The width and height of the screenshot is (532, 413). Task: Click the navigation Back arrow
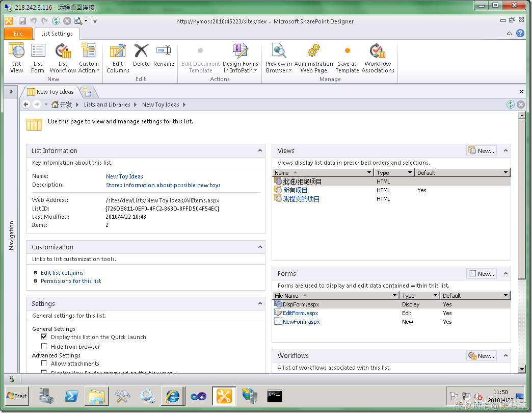[x=26, y=105]
